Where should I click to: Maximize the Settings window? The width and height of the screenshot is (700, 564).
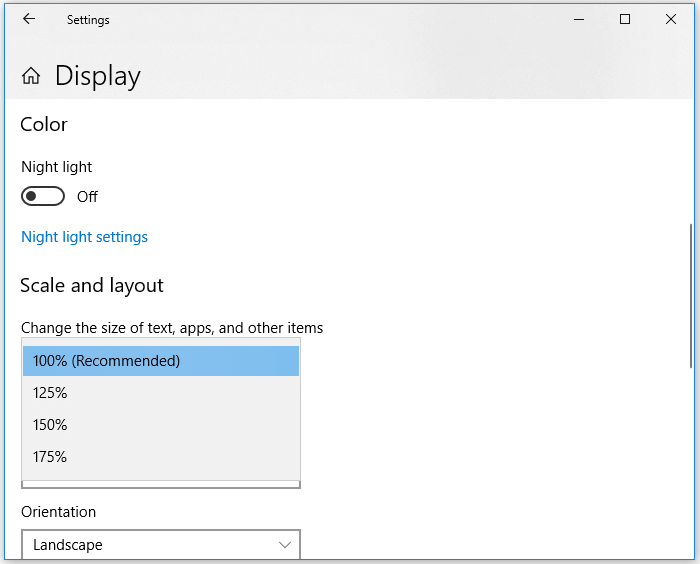(x=625, y=19)
